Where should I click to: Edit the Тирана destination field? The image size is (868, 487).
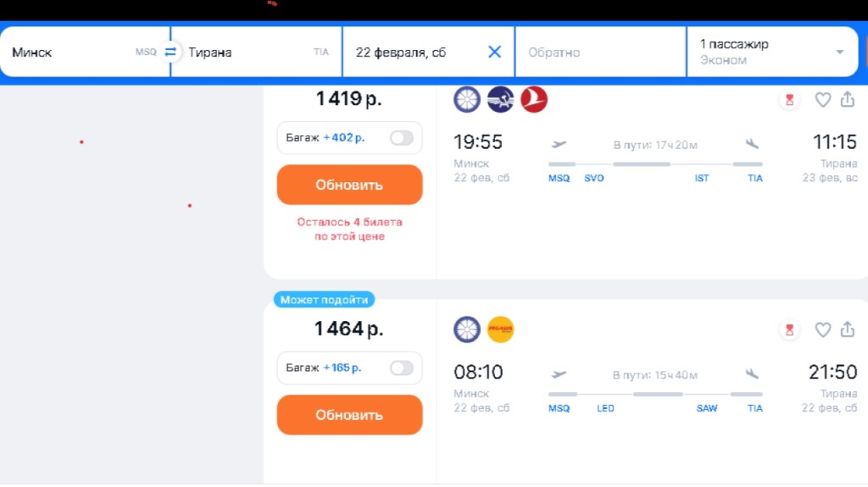tap(246, 52)
